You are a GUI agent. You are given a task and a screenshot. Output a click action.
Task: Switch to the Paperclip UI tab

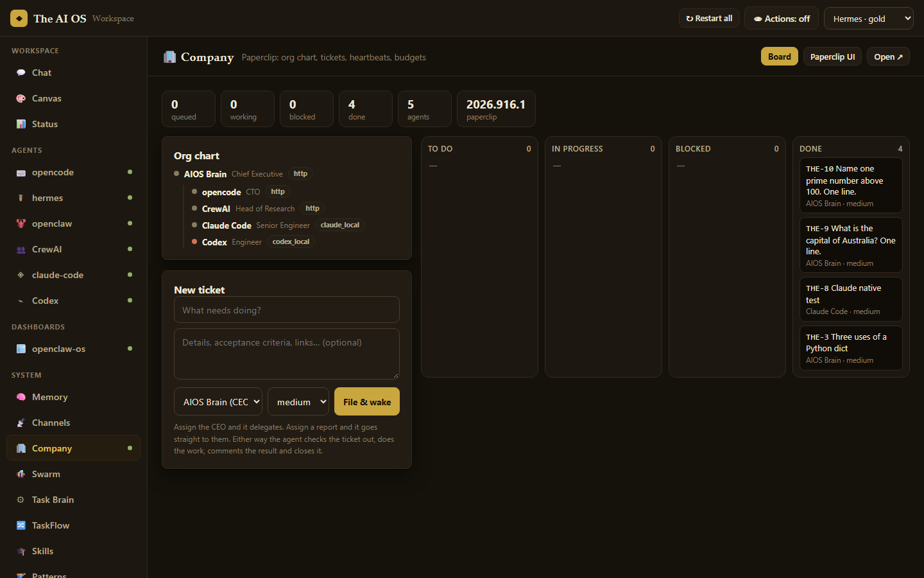point(832,57)
